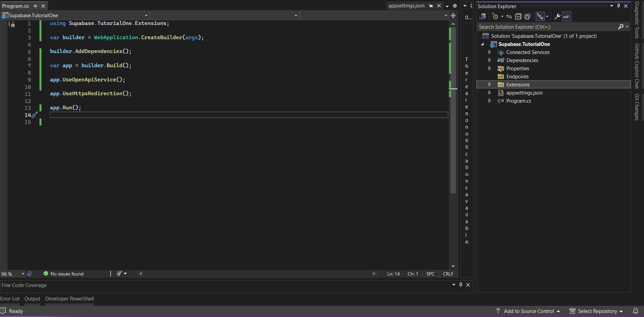This screenshot has height=317, width=644.
Task: Open the members navigation dropdown in editor
Action: click(374, 15)
